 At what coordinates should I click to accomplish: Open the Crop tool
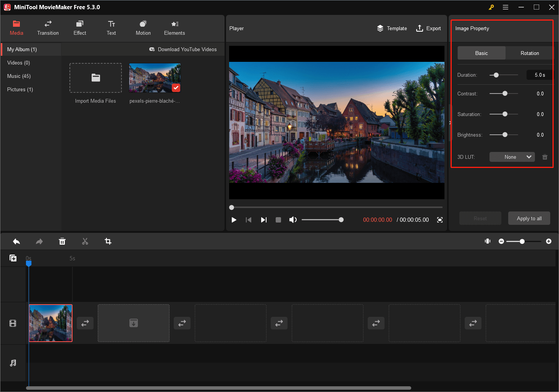(108, 241)
